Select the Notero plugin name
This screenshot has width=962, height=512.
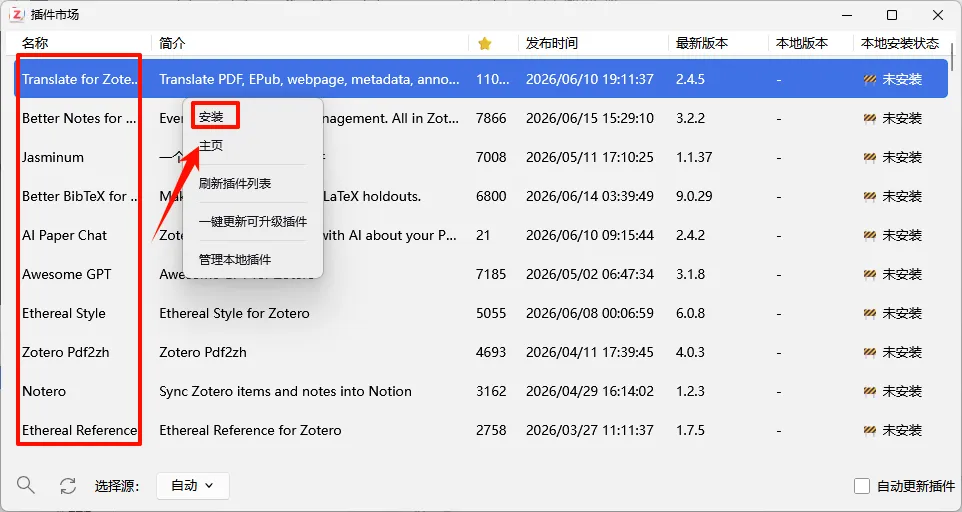pyautogui.click(x=44, y=391)
